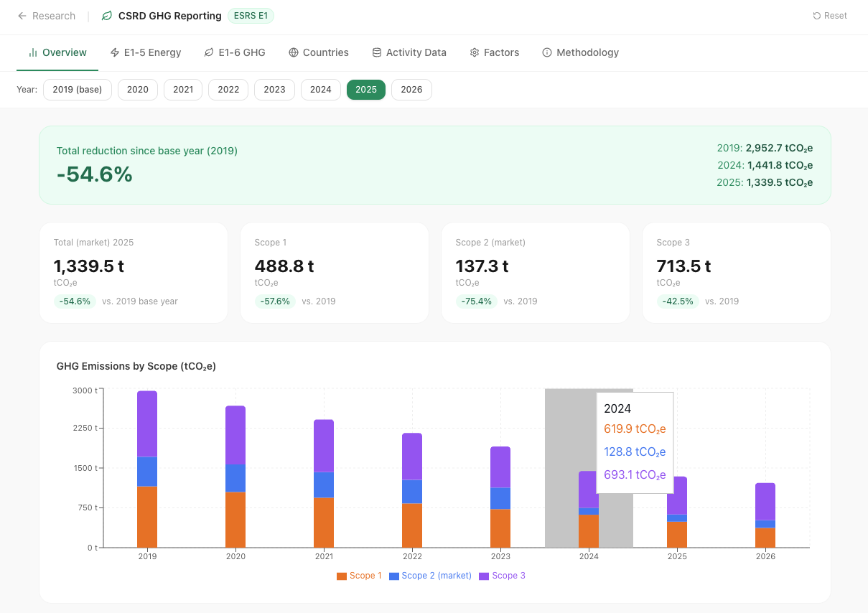Click the Scope 2 (market) blue legend swatch

(394, 576)
